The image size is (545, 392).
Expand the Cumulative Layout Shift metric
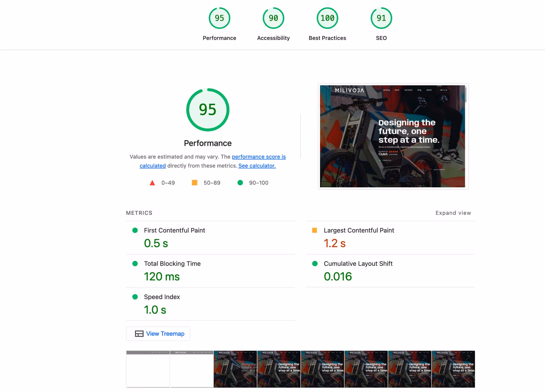pyautogui.click(x=358, y=264)
